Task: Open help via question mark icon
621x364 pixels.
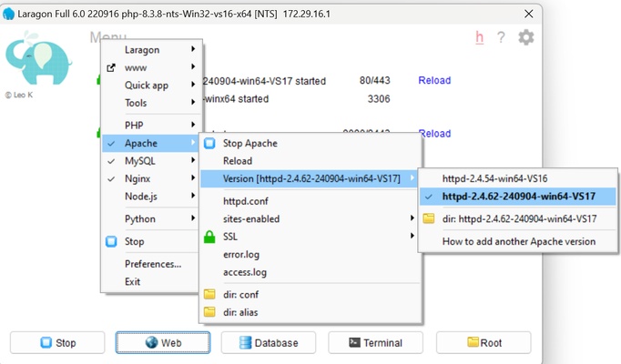Action: tap(501, 37)
